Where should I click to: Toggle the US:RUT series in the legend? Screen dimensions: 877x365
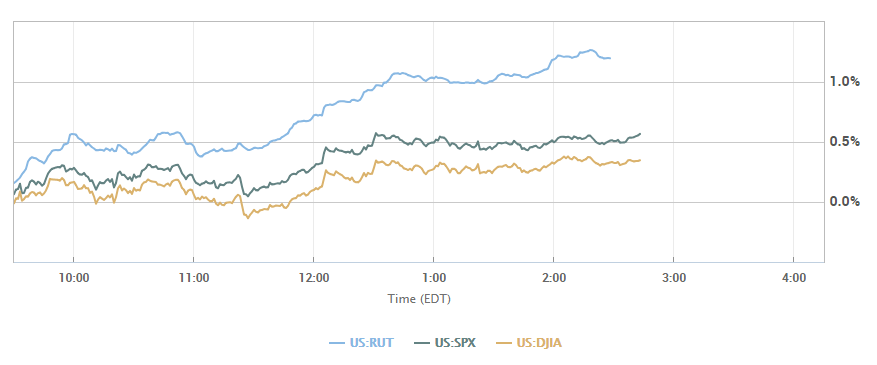click(x=361, y=343)
